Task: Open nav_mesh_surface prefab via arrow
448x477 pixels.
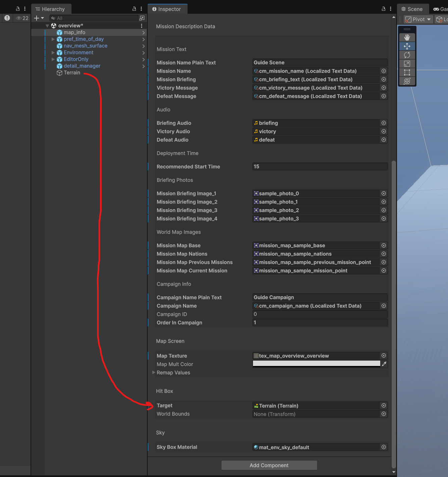Action: point(143,46)
